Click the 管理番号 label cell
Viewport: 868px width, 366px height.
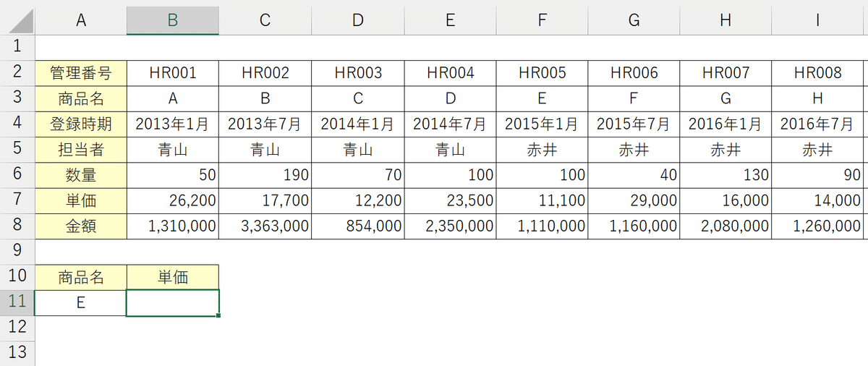tap(81, 72)
